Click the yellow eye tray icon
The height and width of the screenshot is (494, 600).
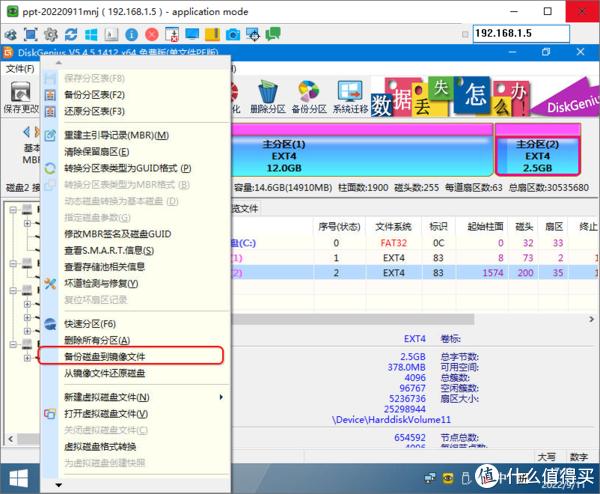448,478
